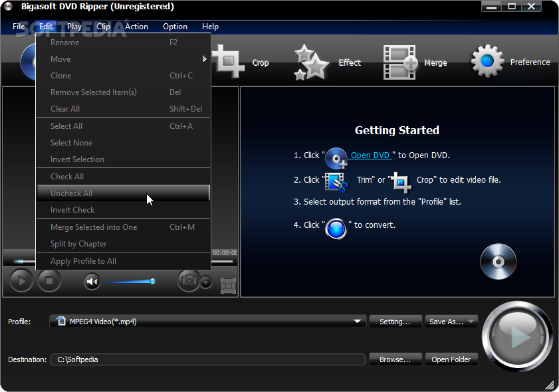Click the Stop button in preview player
This screenshot has height=392, width=559.
[x=49, y=281]
